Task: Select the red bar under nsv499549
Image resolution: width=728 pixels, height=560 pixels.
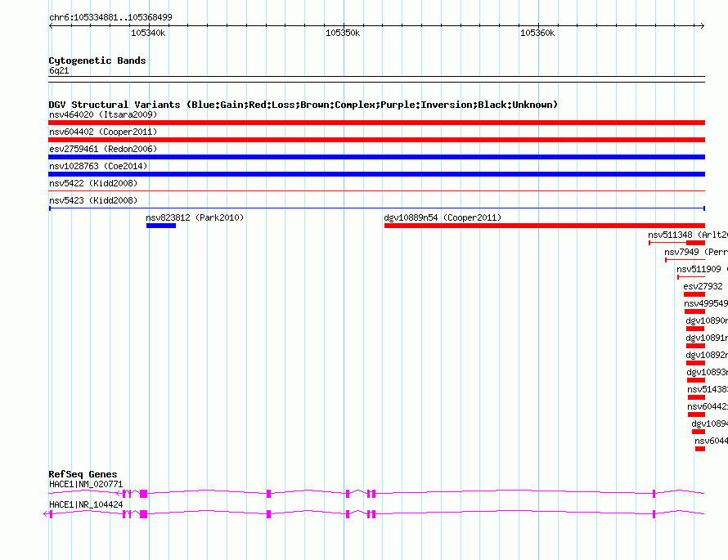Action: pos(694,311)
